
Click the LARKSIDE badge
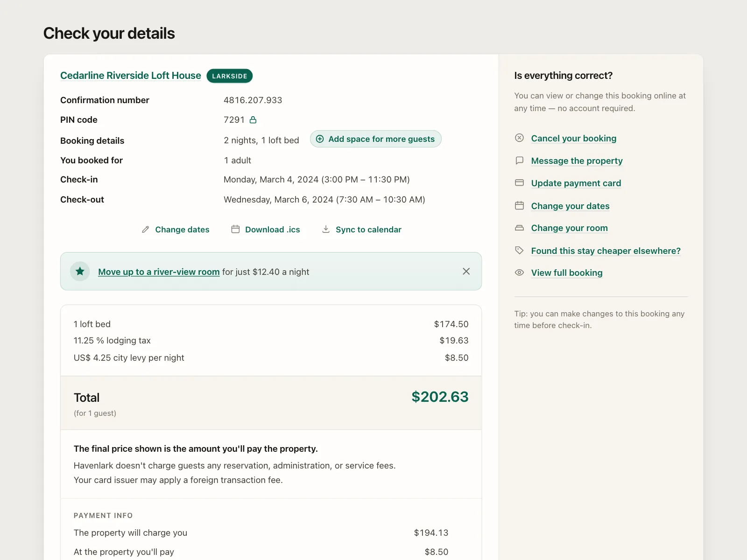click(x=230, y=76)
